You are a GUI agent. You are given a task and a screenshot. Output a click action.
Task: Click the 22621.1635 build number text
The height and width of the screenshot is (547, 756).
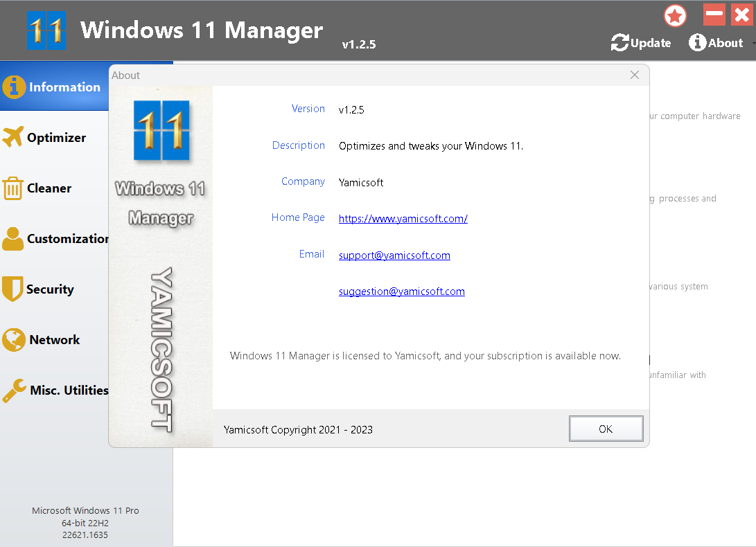point(85,535)
